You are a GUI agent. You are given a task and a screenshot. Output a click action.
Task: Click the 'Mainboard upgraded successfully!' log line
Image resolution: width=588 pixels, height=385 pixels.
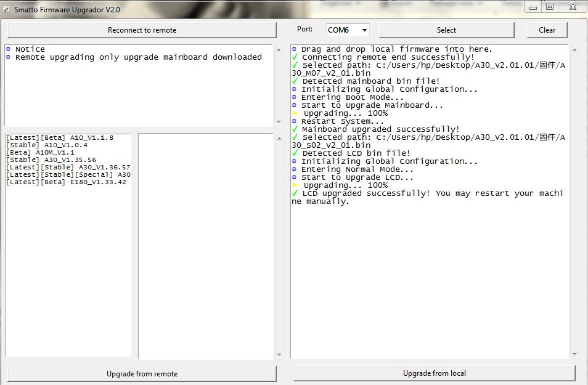(376, 129)
